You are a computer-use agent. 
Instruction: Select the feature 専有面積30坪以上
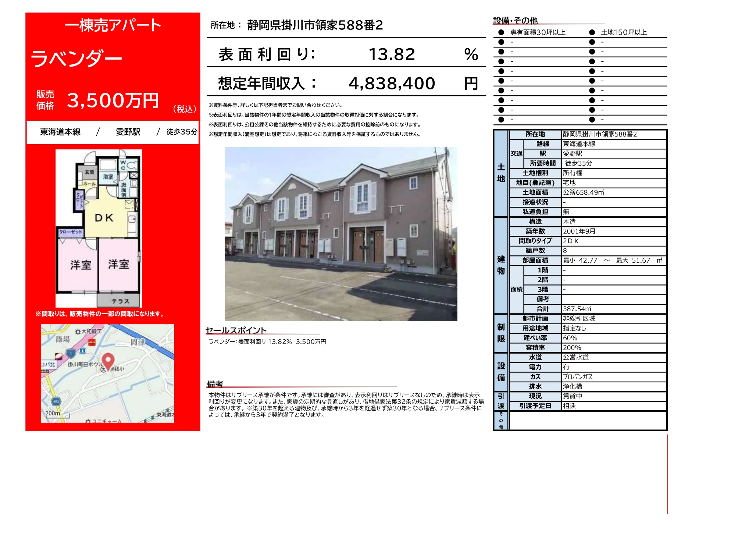(x=538, y=32)
